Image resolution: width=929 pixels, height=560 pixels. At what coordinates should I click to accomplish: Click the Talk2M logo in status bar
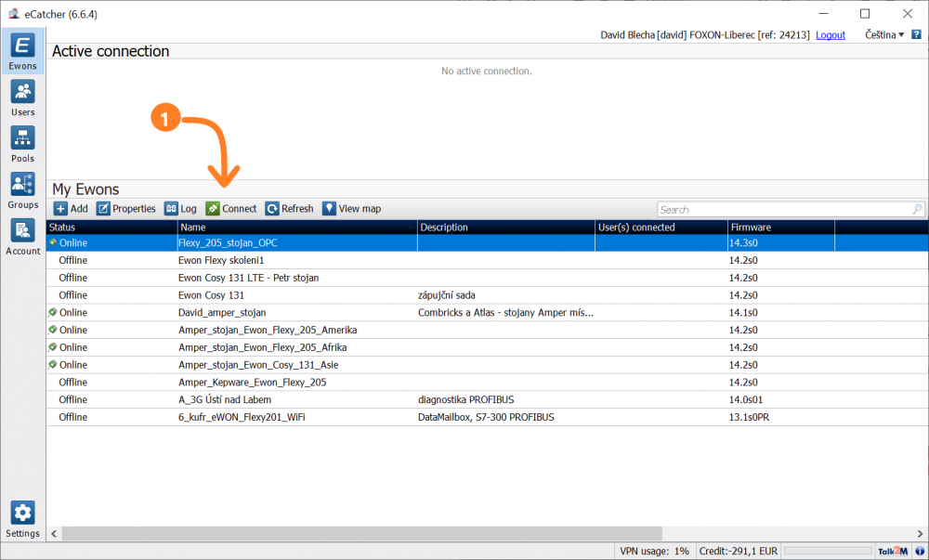892,551
